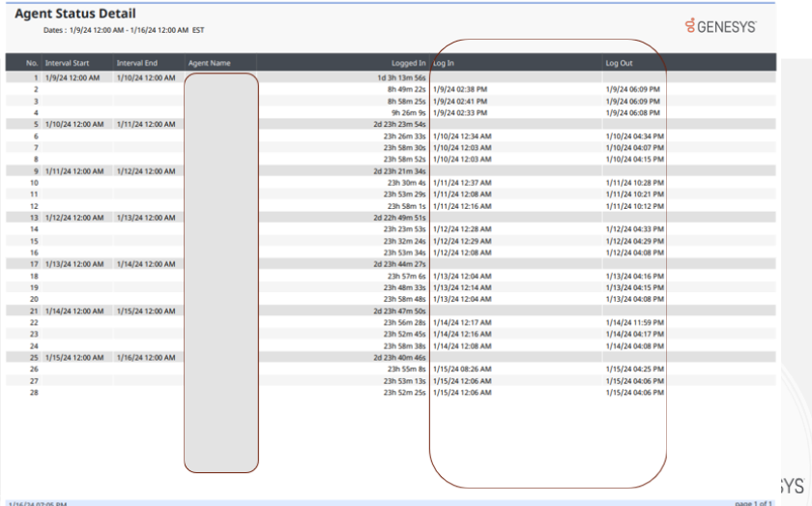812x506 pixels.
Task: Select log in time 1/11/24 12:16 AM
Action: 462,206
